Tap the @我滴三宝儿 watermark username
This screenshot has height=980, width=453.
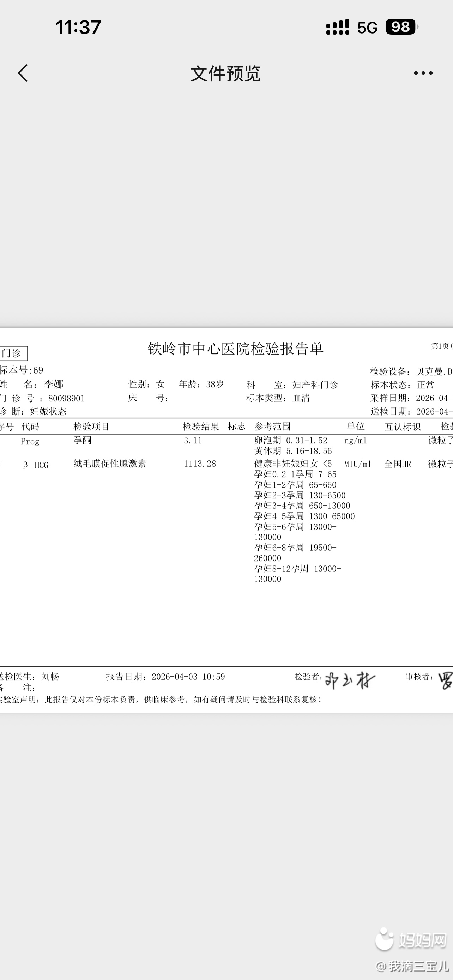413,966
